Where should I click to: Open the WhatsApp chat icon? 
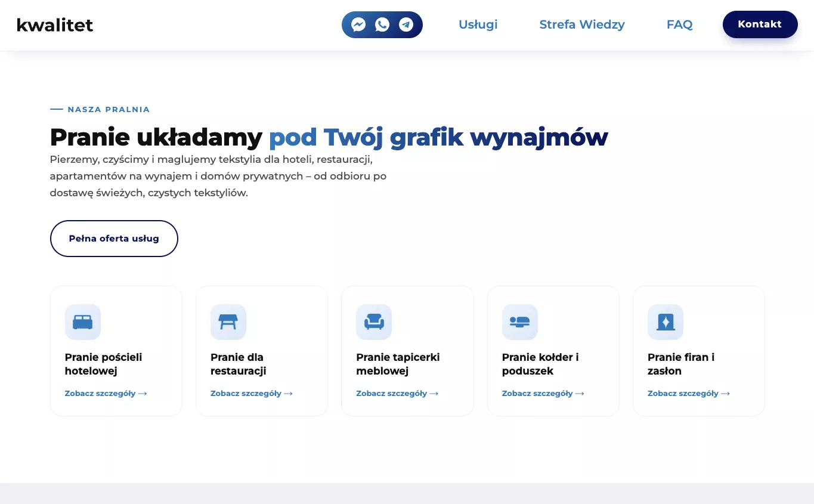click(x=382, y=24)
